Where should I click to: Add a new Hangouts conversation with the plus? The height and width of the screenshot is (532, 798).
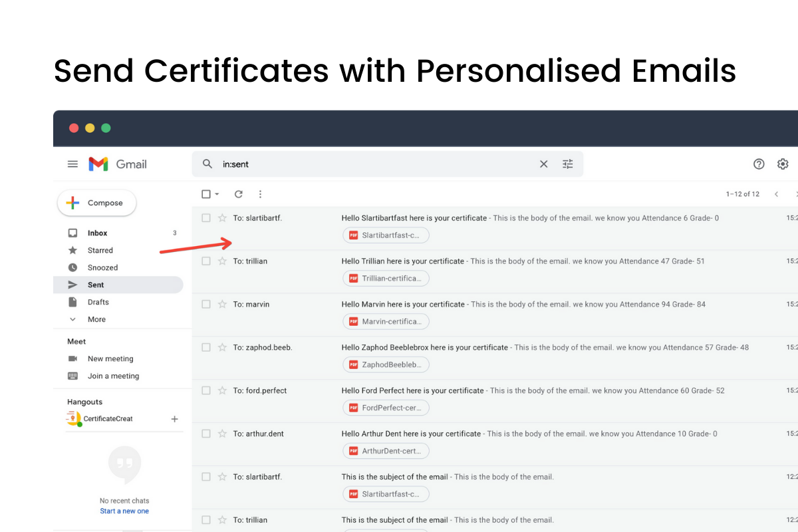tap(174, 419)
